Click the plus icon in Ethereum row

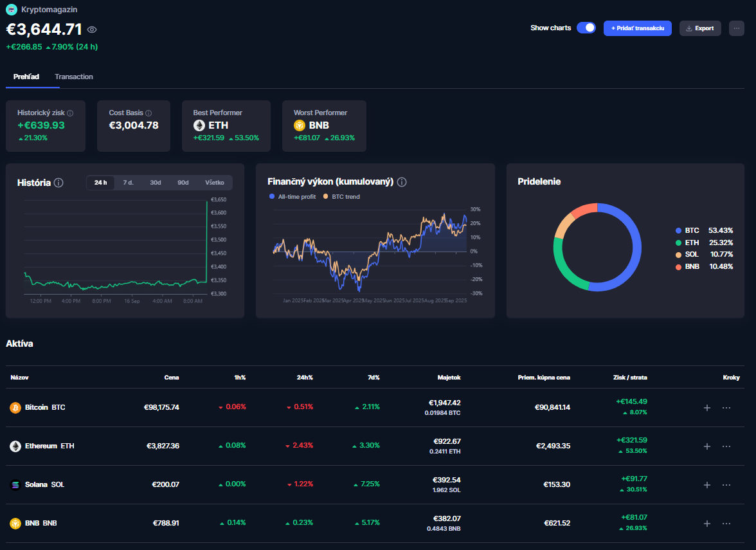[x=706, y=446]
